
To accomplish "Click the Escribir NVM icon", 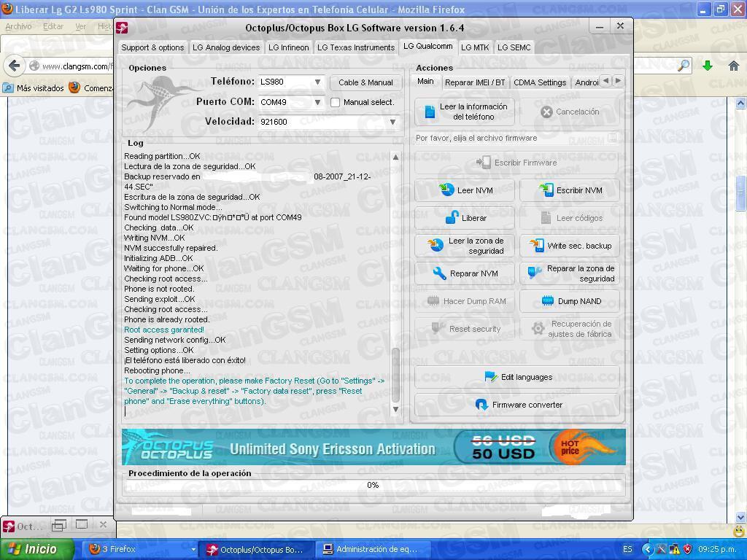I will [546, 190].
